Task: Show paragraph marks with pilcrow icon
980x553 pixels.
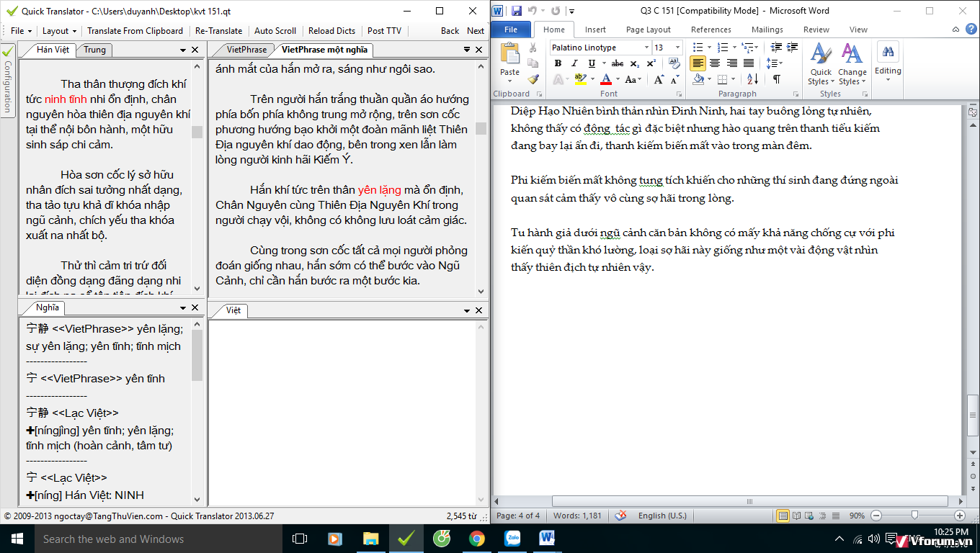Action: tap(777, 79)
